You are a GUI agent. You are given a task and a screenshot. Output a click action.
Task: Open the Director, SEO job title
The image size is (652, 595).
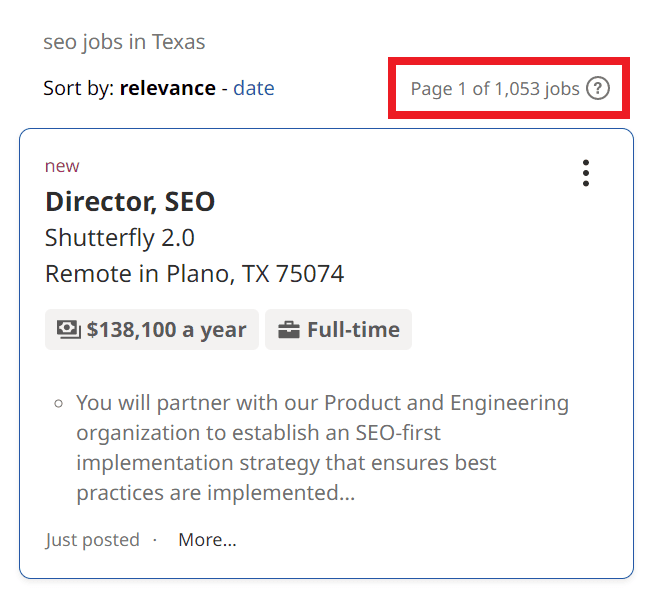[130, 202]
